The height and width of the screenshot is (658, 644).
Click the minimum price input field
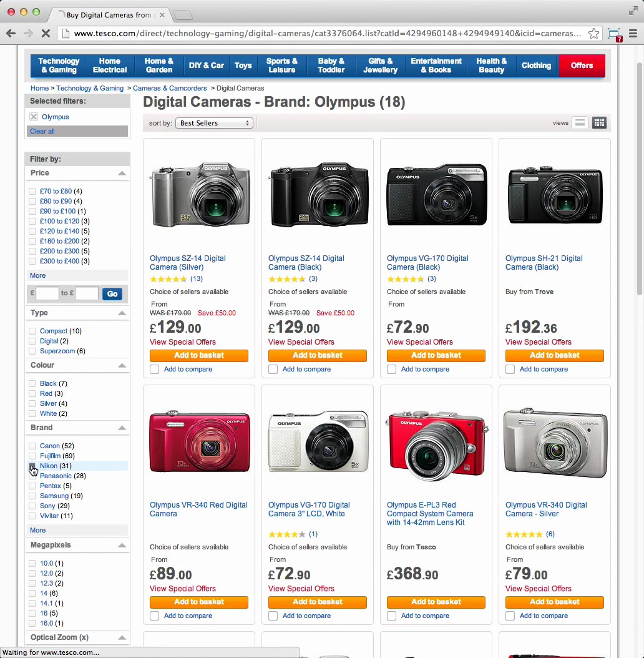[x=47, y=293]
